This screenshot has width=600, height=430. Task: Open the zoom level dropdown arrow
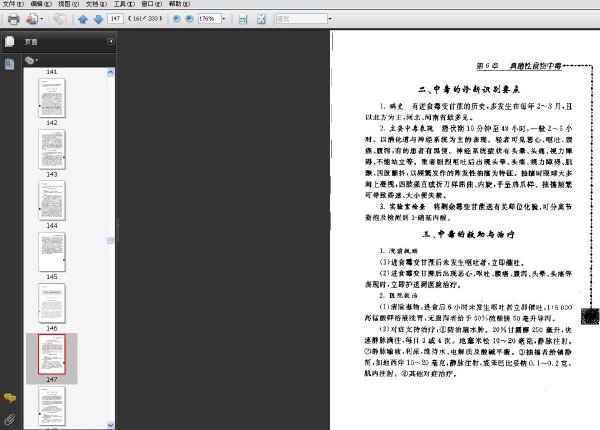pyautogui.click(x=224, y=18)
